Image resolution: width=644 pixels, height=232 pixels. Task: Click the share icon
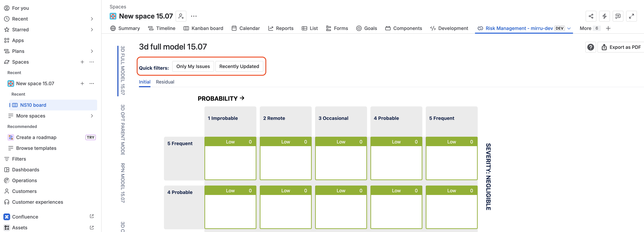591,16
